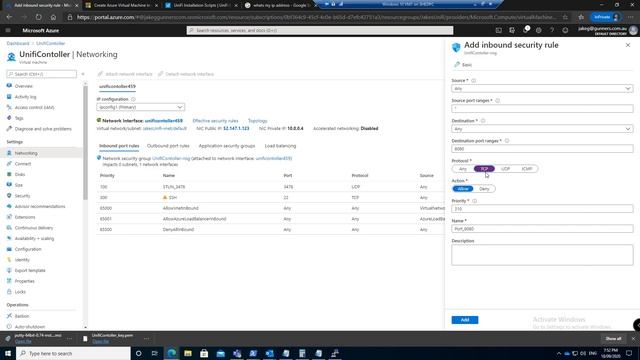Open Continuous delivery settings
Screen dimensions: 640x360
[x=34, y=228]
